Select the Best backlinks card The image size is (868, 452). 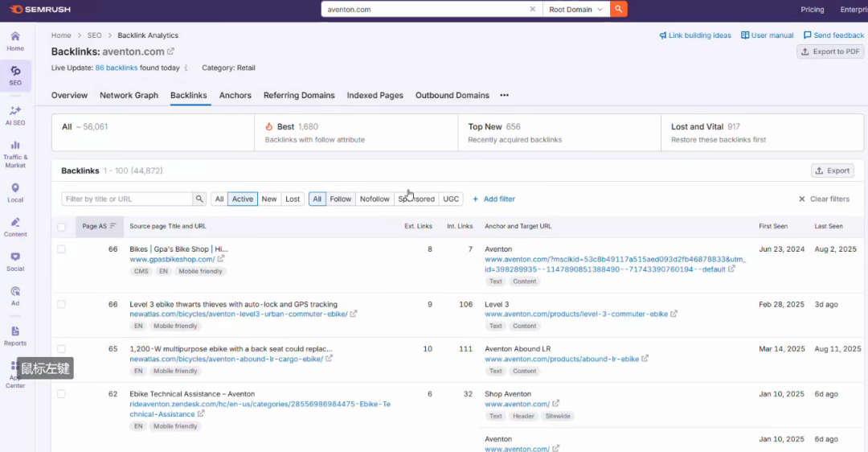pyautogui.click(x=356, y=133)
